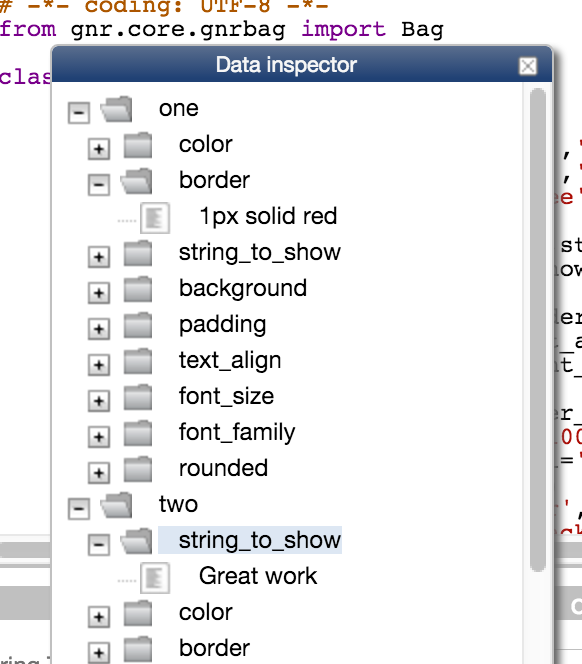Close the Data inspector window
Image resolution: width=582 pixels, height=664 pixels.
(x=528, y=66)
